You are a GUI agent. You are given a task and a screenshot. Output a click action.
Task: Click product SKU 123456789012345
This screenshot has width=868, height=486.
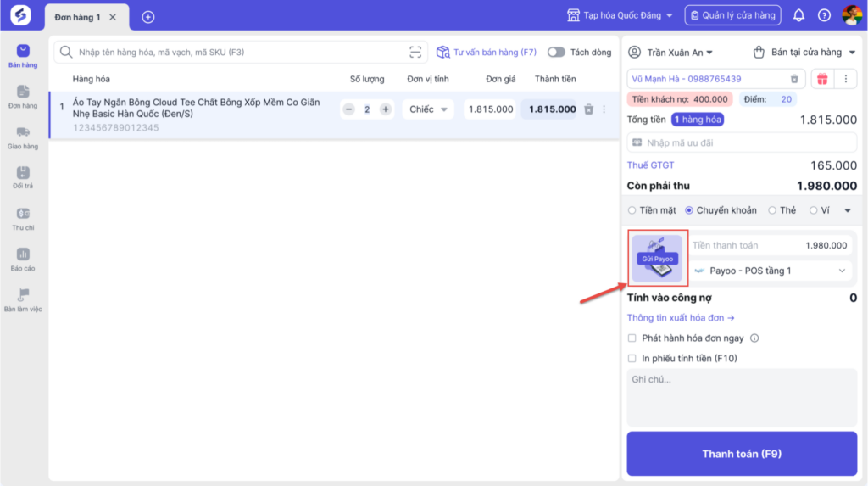tap(115, 127)
